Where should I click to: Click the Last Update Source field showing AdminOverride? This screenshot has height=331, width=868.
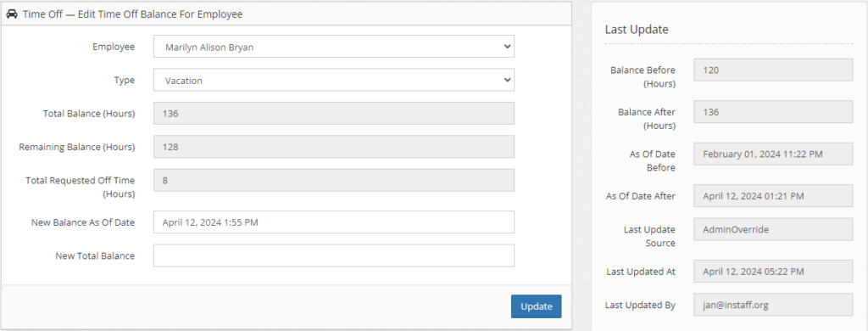click(773, 229)
